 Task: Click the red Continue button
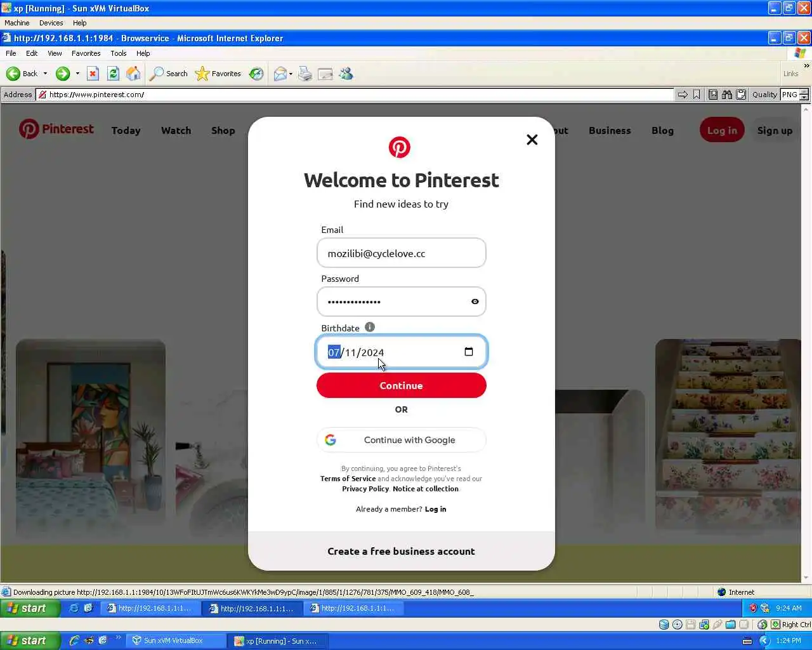[401, 385]
